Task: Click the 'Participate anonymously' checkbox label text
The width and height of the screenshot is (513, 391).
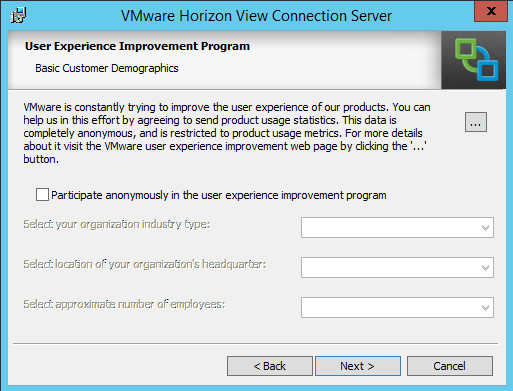Action: (219, 195)
